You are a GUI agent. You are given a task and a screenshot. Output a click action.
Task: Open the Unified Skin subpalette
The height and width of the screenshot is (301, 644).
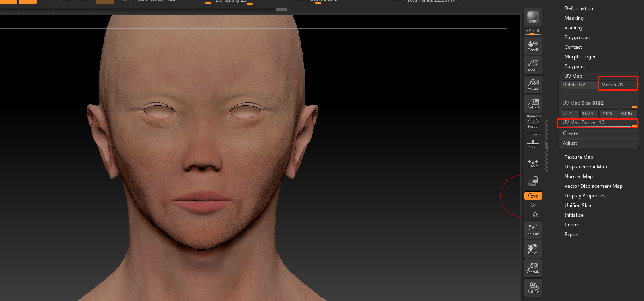click(x=578, y=206)
